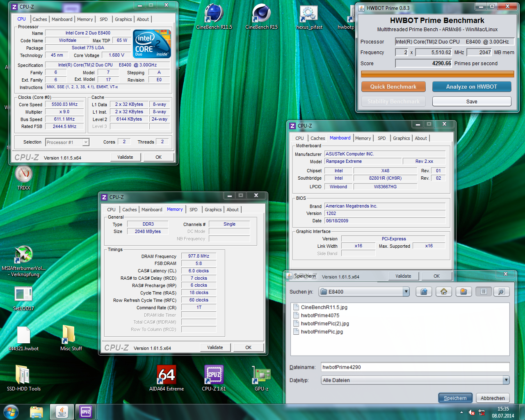The image size is (525, 420).
Task: Click Core Speed value 5500.03 MHz
Action: point(64,105)
